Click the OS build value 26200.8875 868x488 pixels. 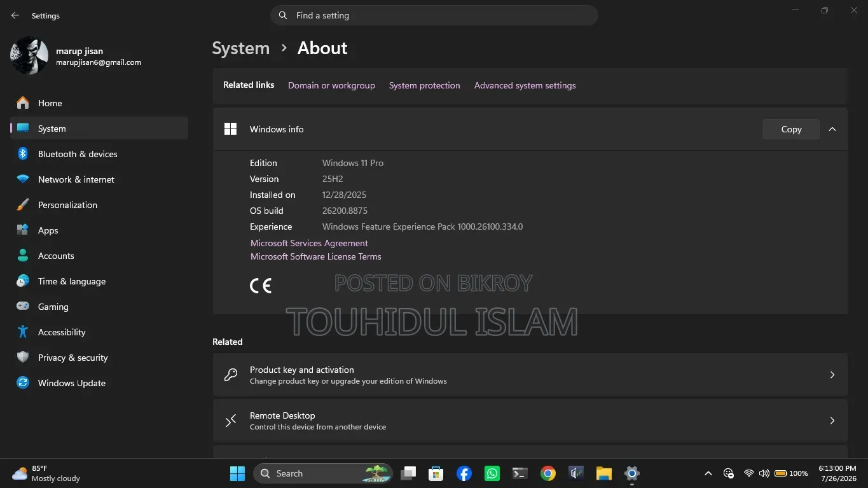345,211
